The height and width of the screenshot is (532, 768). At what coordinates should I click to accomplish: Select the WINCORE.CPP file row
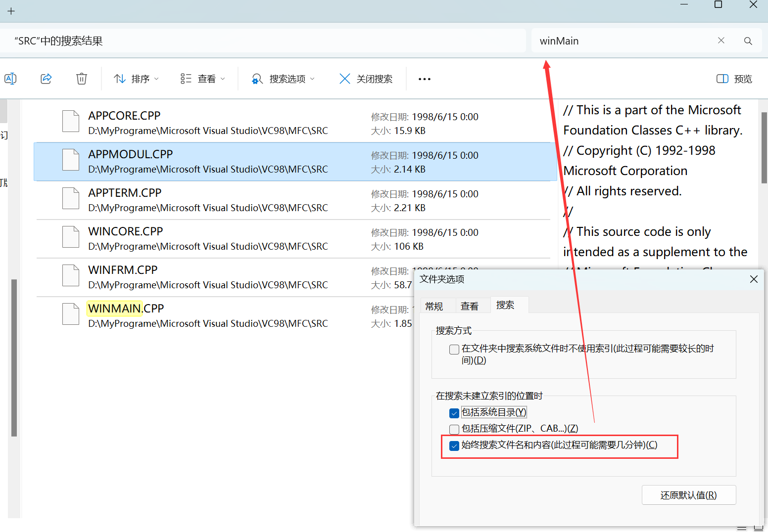(295, 239)
